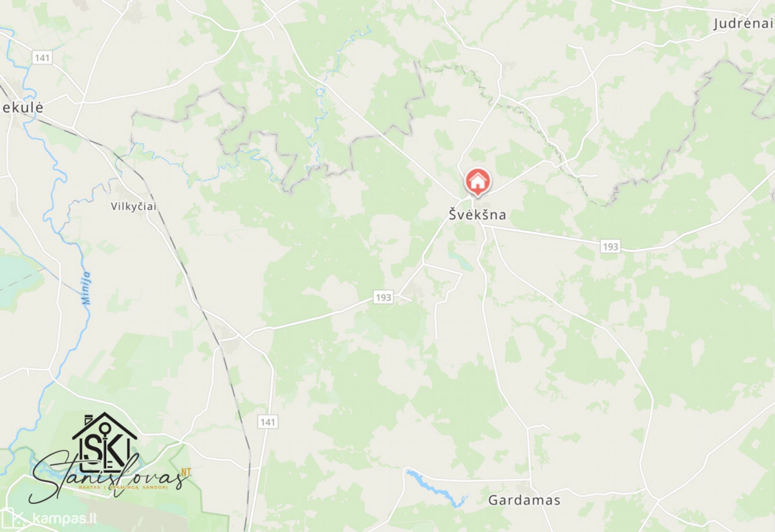Click the red house location marker
Screen dimensions: 775x532
tap(478, 183)
